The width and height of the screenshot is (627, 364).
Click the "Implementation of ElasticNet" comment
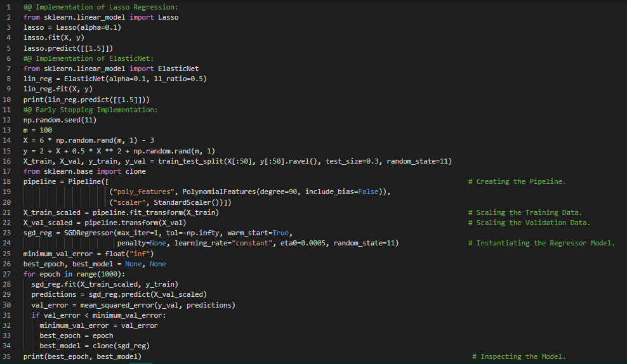(x=89, y=58)
